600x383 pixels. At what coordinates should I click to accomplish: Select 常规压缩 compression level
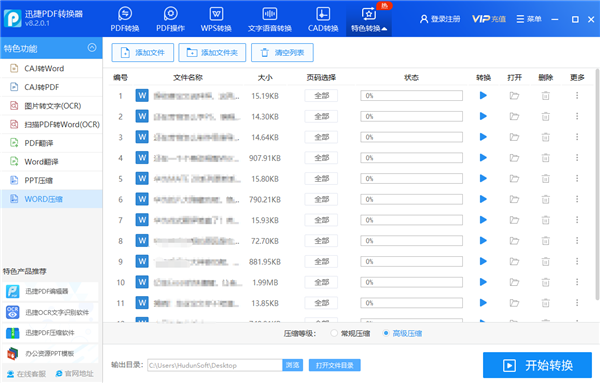point(351,333)
